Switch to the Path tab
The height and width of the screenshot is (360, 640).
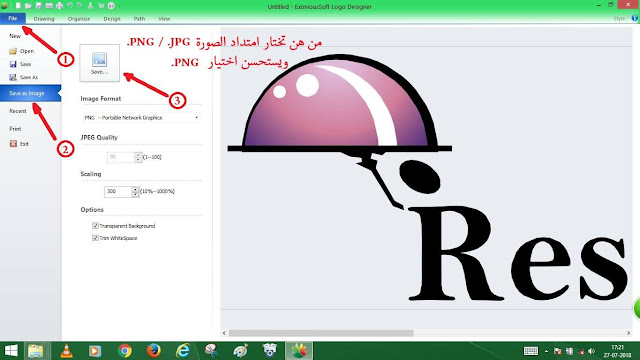pyautogui.click(x=139, y=19)
